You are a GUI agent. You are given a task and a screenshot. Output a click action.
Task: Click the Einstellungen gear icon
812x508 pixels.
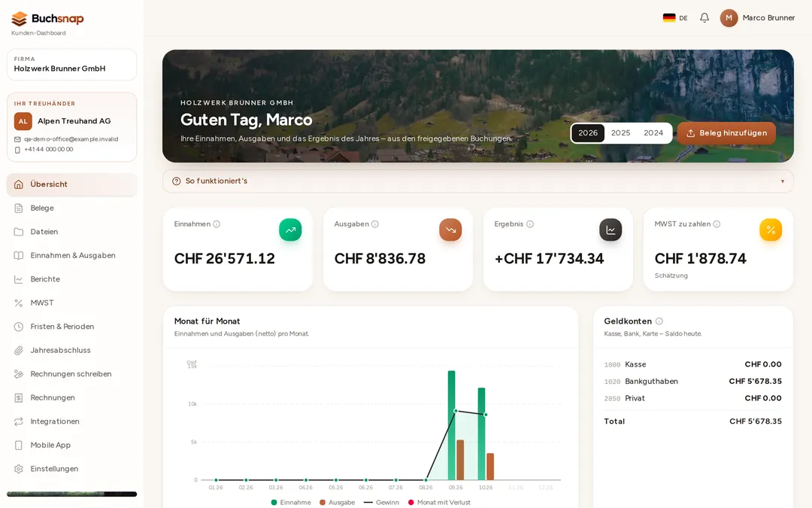pyautogui.click(x=19, y=469)
